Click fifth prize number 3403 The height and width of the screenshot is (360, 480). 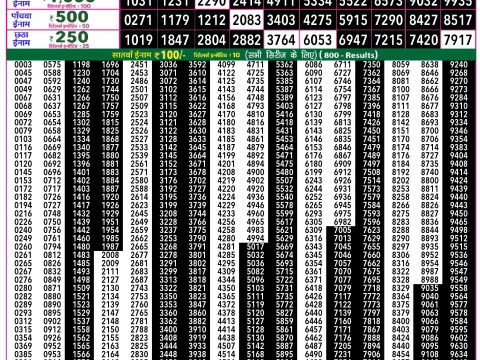[x=281, y=20]
